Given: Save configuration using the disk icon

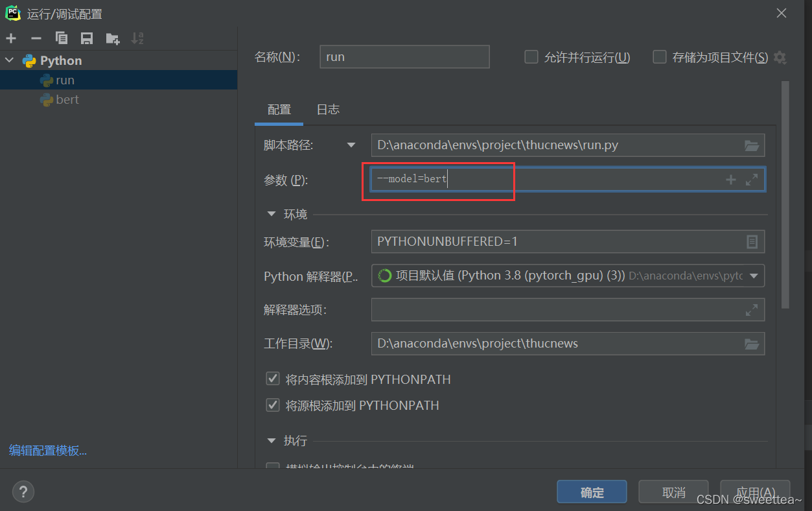Looking at the screenshot, I should 87,38.
